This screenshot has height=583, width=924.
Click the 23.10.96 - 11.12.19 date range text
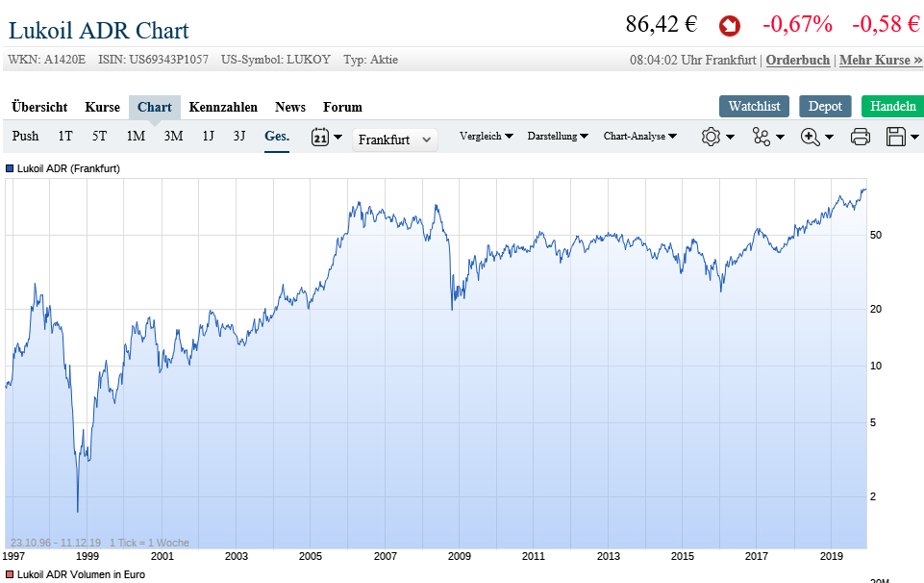click(x=56, y=543)
